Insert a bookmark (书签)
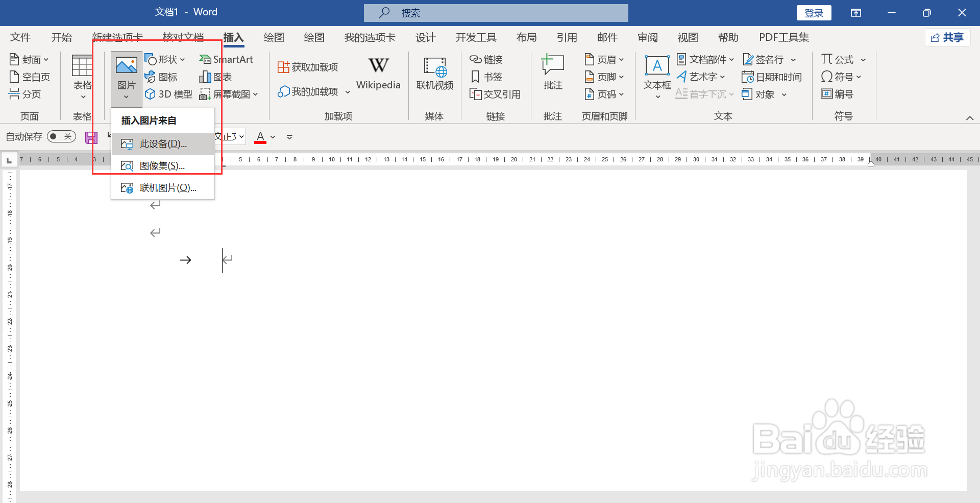This screenshot has width=980, height=503. [x=486, y=77]
